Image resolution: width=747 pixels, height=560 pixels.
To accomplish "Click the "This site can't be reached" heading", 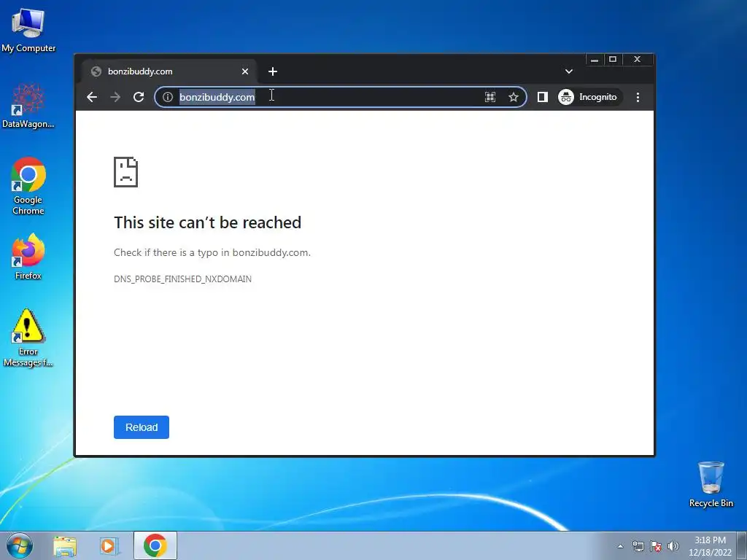I will (207, 222).
